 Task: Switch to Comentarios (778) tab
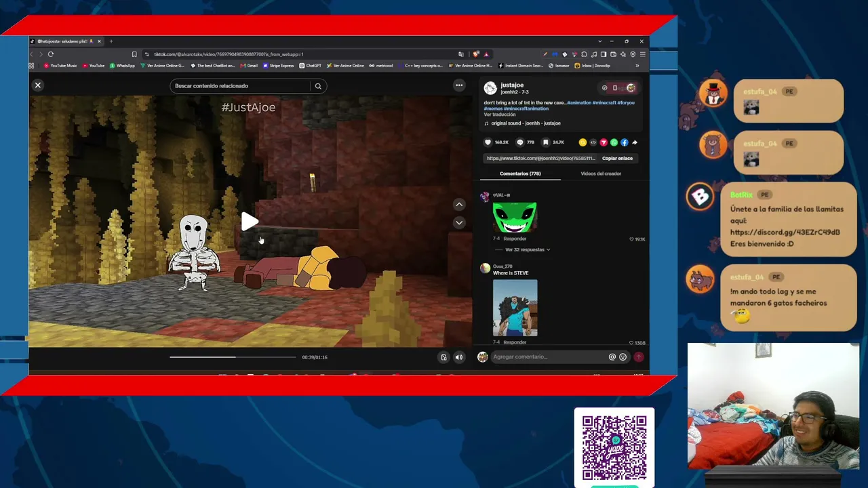point(520,174)
